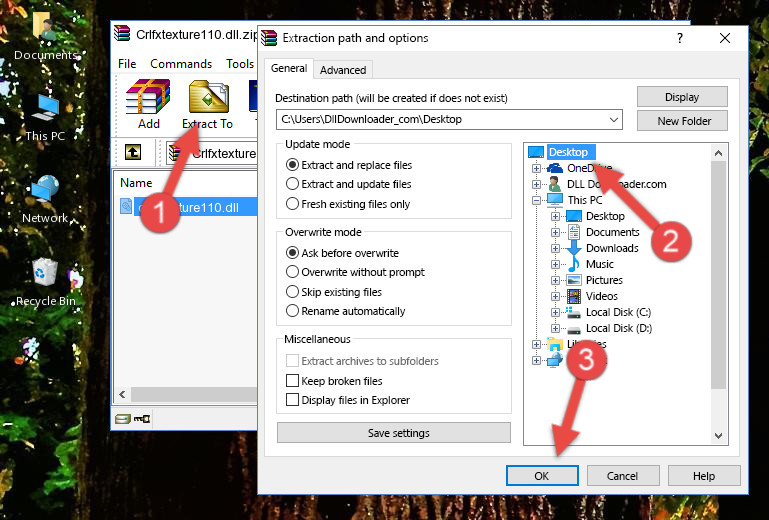769x520 pixels.
Task: Go up one level using the up-folder icon
Action: (x=133, y=153)
